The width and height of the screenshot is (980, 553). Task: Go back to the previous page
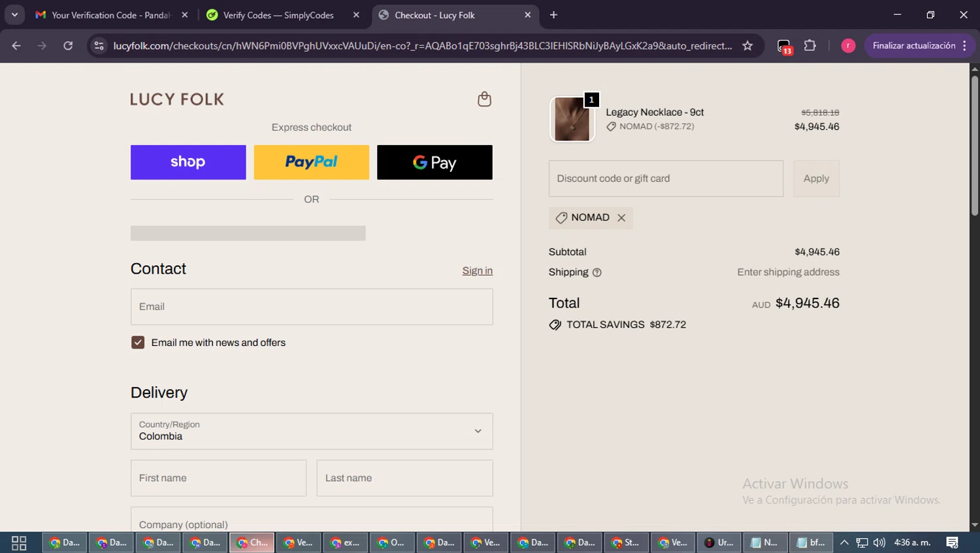(x=16, y=46)
